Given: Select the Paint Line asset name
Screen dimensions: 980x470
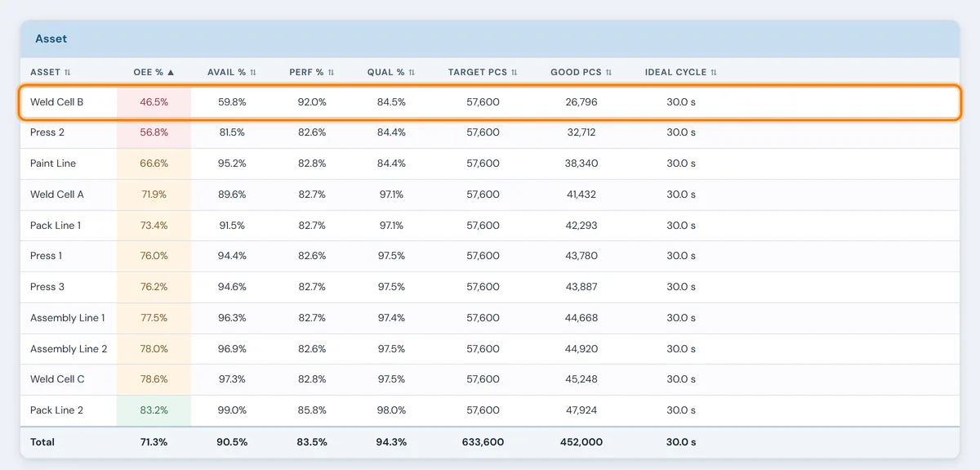Looking at the screenshot, I should (x=53, y=163).
